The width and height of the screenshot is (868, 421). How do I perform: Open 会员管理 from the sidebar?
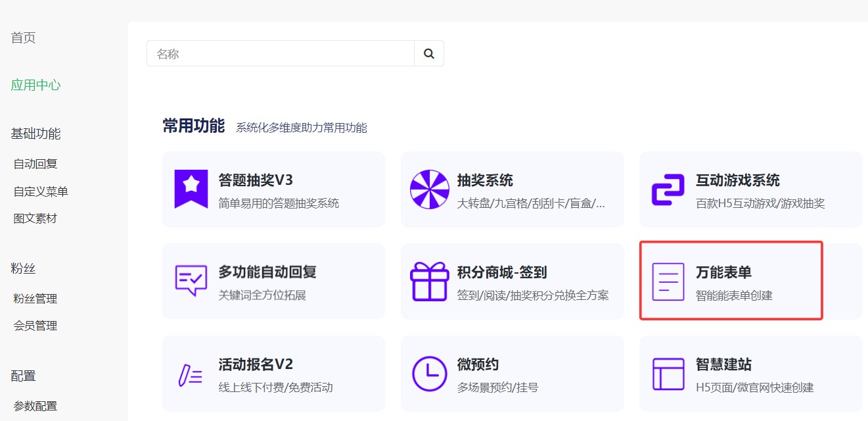pos(35,326)
